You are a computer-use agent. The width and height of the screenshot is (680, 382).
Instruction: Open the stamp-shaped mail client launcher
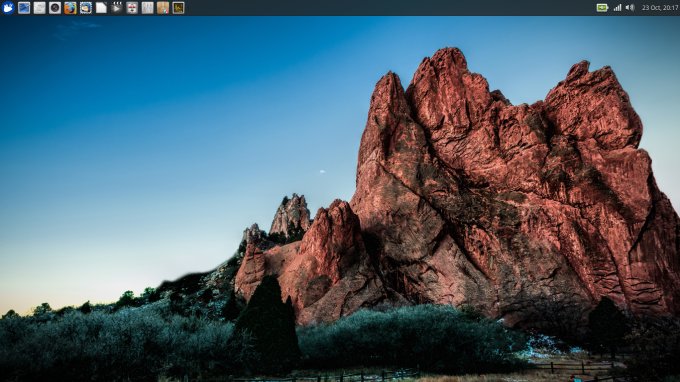pyautogui.click(x=85, y=8)
